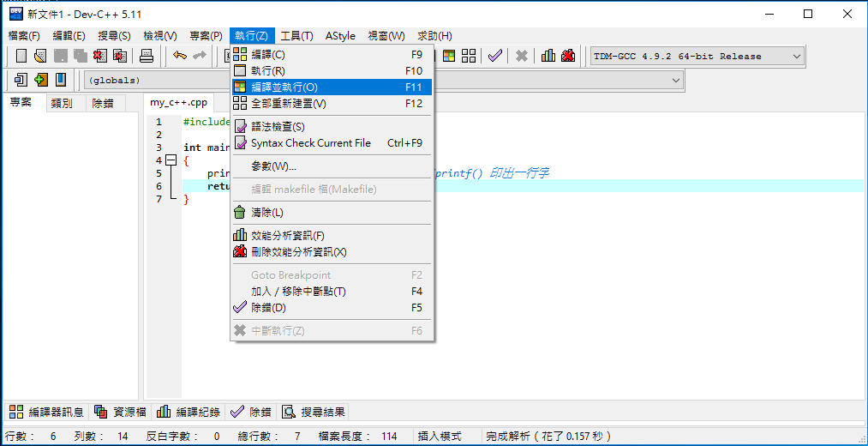Click the Print toolbar icon

coord(147,56)
